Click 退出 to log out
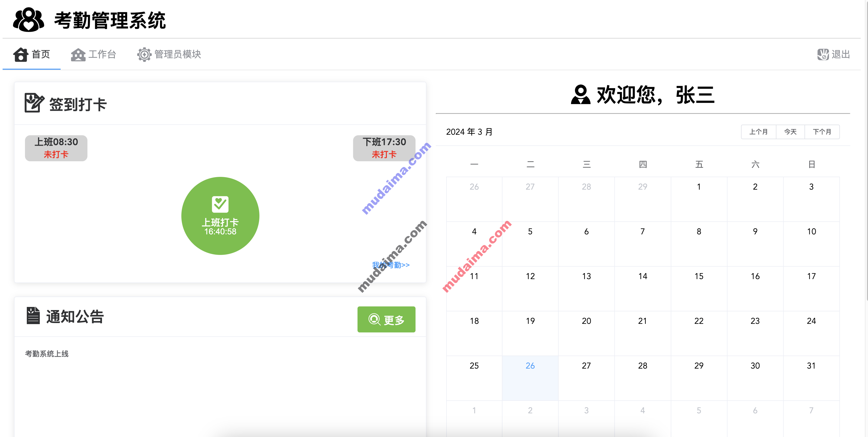868x437 pixels. [834, 54]
